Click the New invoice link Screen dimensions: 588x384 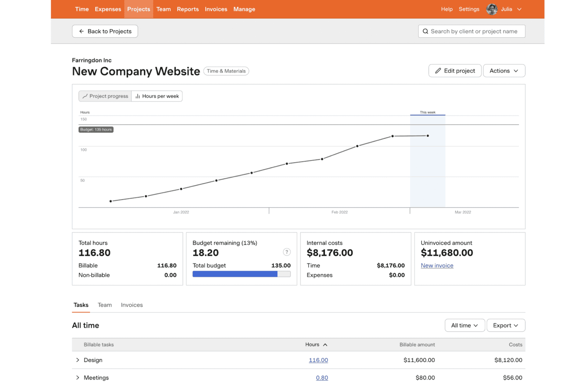[437, 265]
